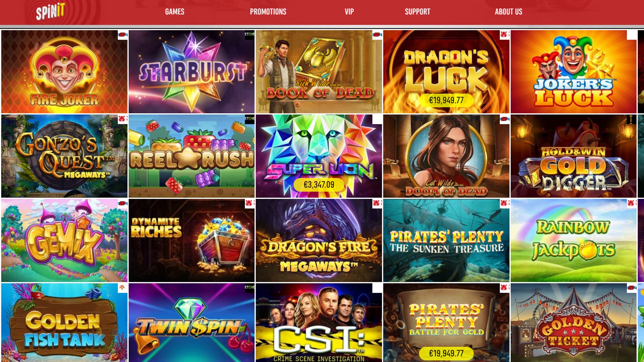Click provider badge on Golden Fish Tank tile

[122, 288]
